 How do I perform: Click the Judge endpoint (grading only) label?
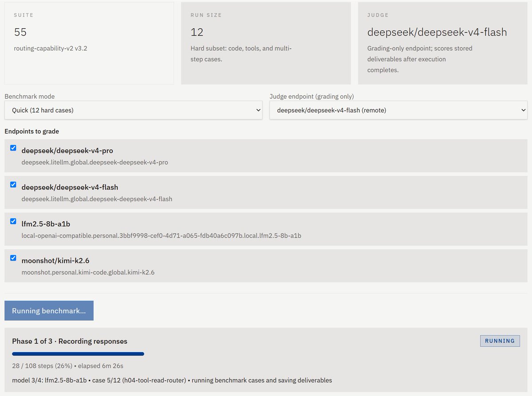pyautogui.click(x=312, y=96)
